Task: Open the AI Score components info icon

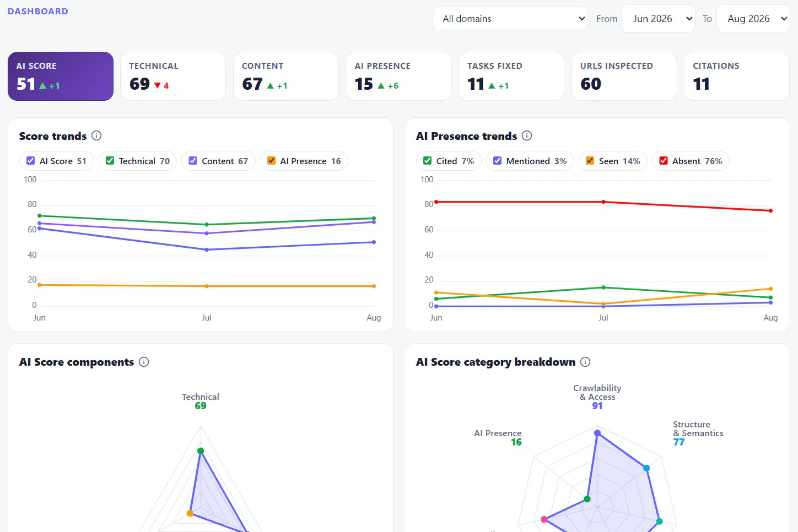Action: [144, 362]
